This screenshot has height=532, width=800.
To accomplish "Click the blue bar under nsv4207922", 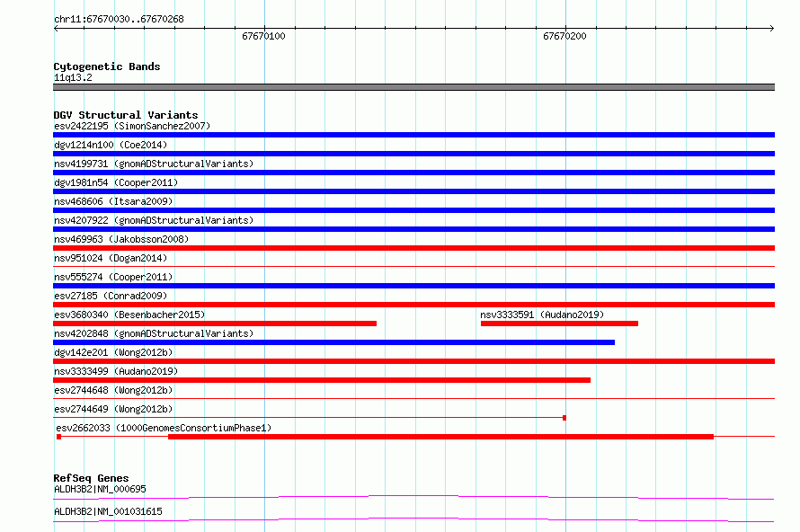I will click(413, 229).
